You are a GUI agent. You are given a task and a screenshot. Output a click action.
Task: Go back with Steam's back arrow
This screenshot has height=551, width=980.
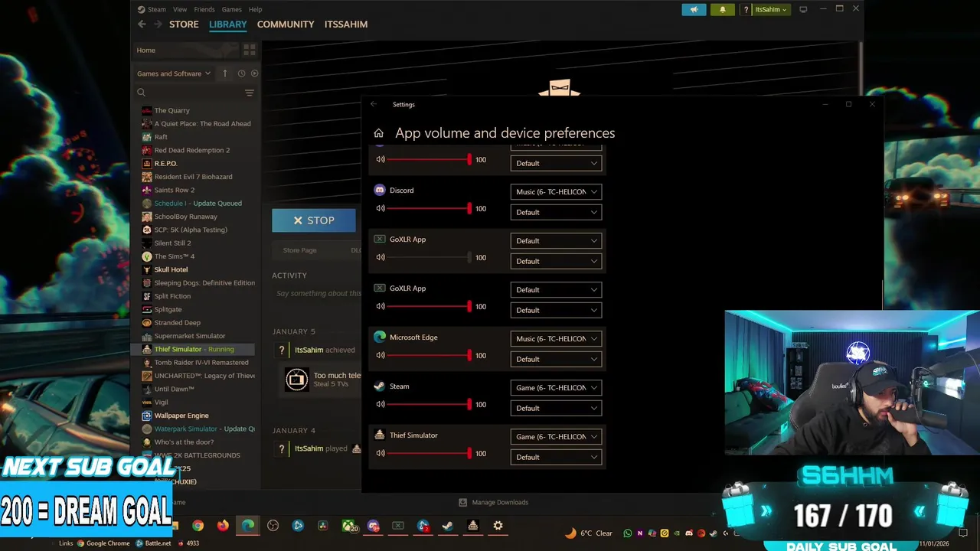click(x=142, y=24)
